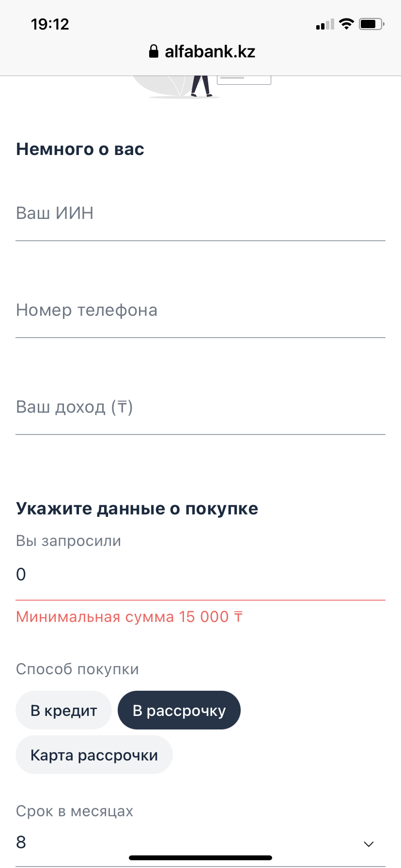Open the months dropdown showing 8
Screen dimensions: 401x868
(x=194, y=843)
